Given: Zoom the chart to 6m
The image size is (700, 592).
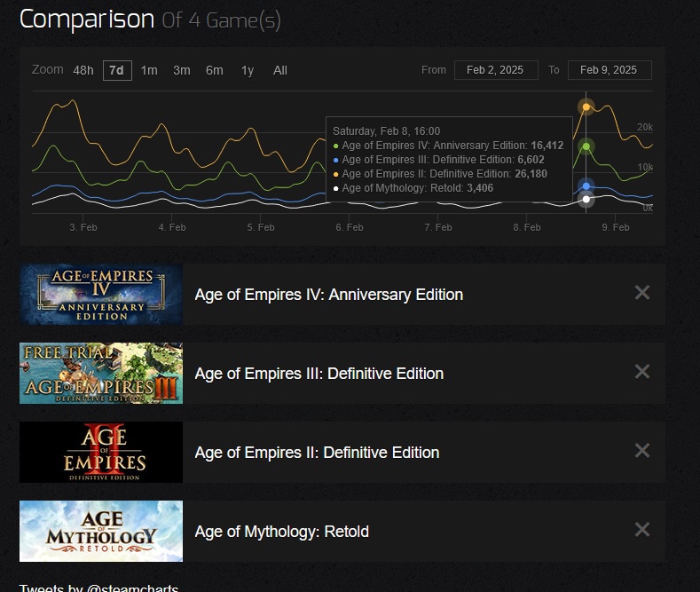Looking at the screenshot, I should tap(215, 70).
